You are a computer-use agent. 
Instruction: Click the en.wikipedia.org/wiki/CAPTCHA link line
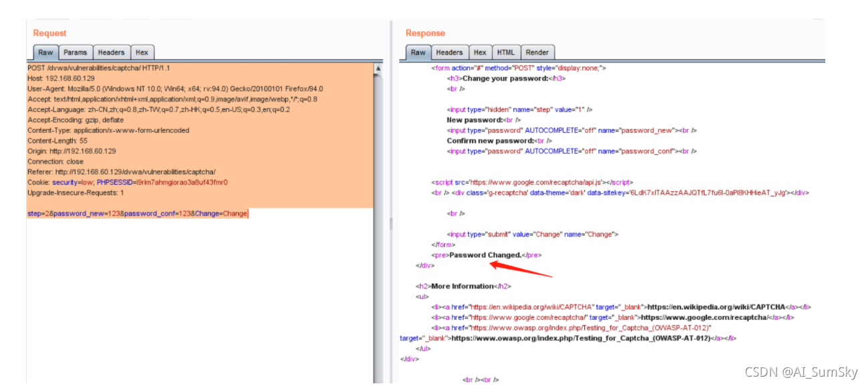coord(621,307)
